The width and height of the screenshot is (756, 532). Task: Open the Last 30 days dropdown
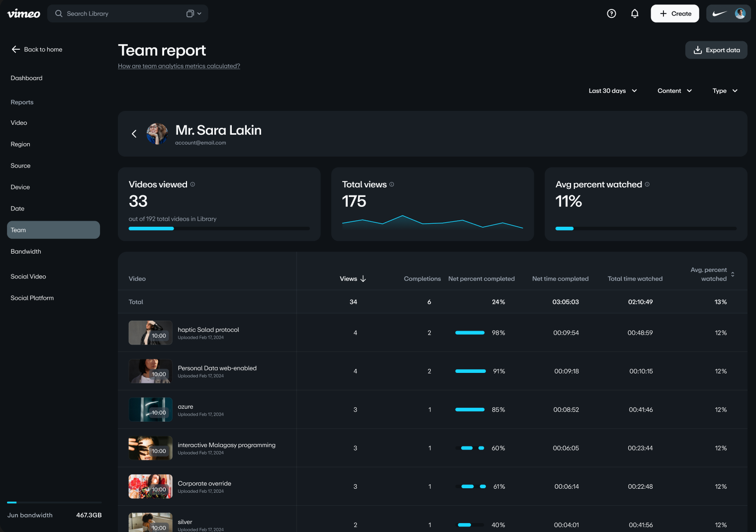tap(612, 90)
